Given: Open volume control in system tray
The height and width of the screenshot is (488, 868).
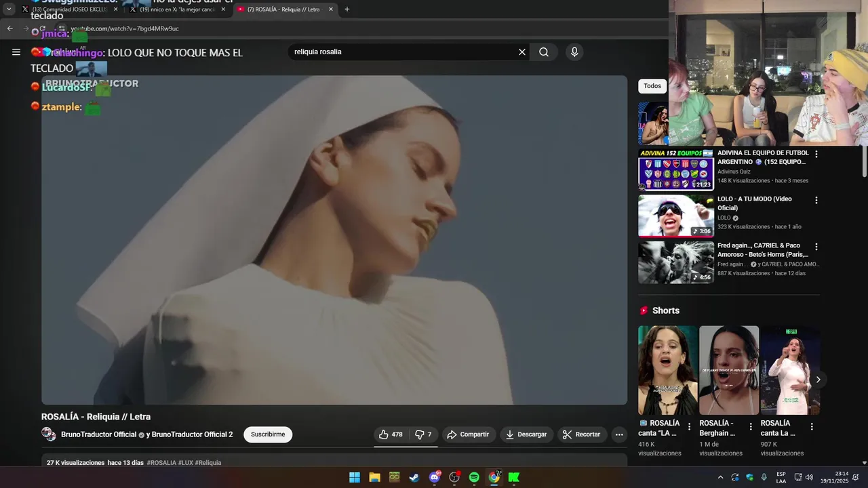Looking at the screenshot, I should coord(809,477).
